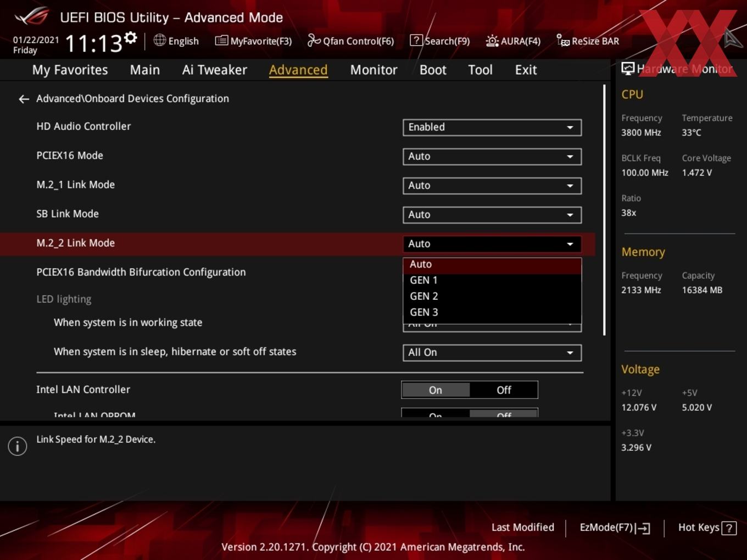Select the Advanced tab
747x560 pixels.
click(298, 70)
